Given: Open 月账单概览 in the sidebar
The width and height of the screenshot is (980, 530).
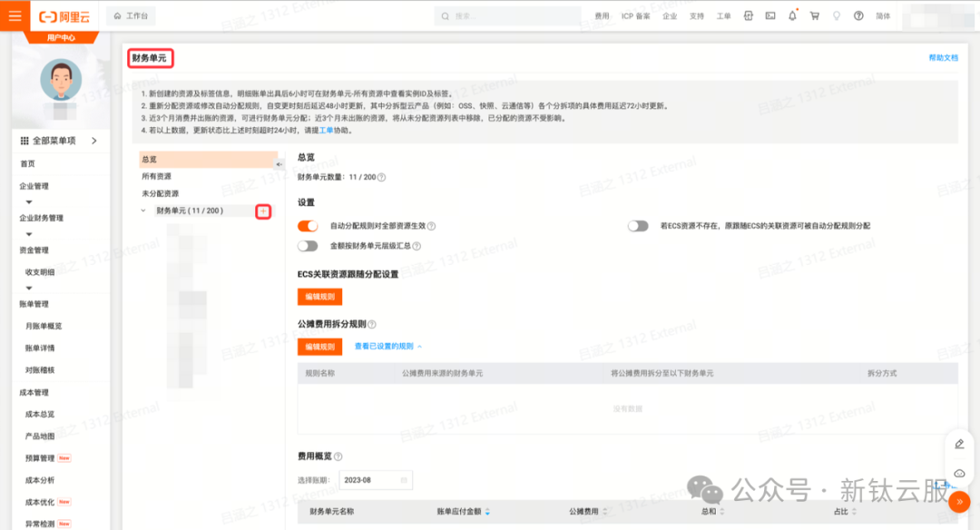Looking at the screenshot, I should [x=44, y=326].
